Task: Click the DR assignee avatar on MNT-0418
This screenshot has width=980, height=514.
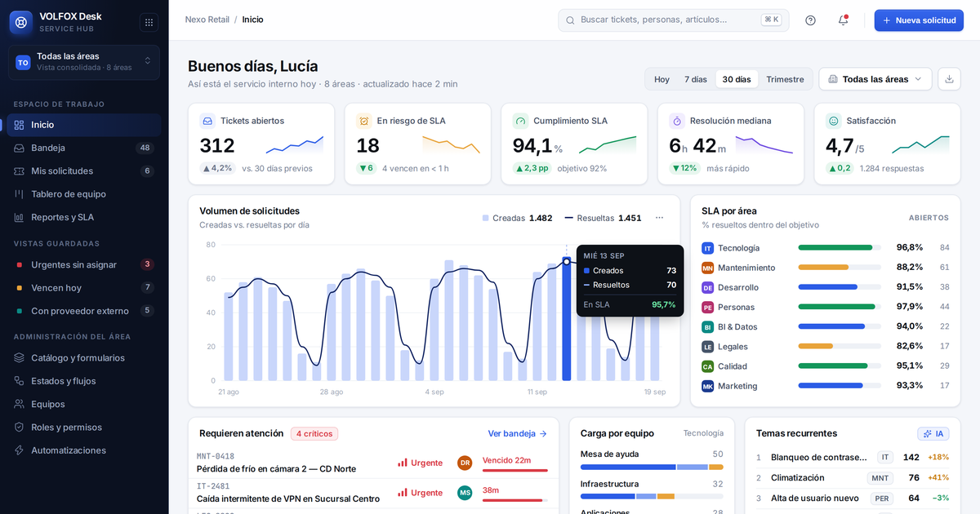Action: tap(465, 463)
